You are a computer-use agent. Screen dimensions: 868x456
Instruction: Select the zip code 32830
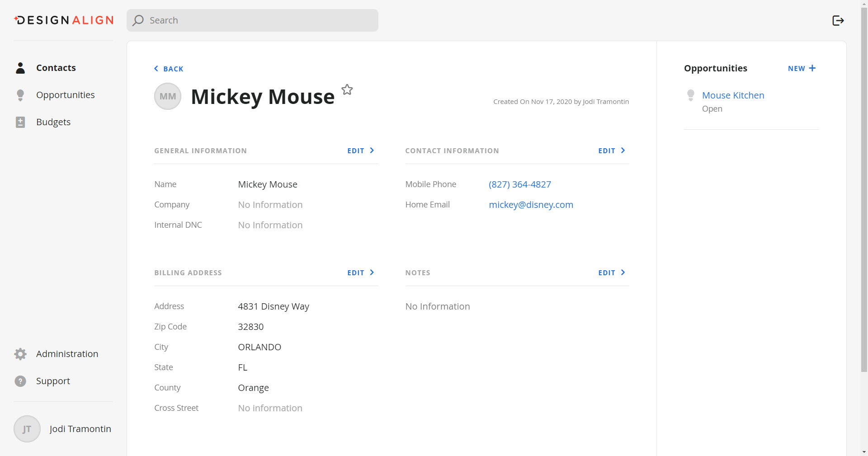point(251,327)
